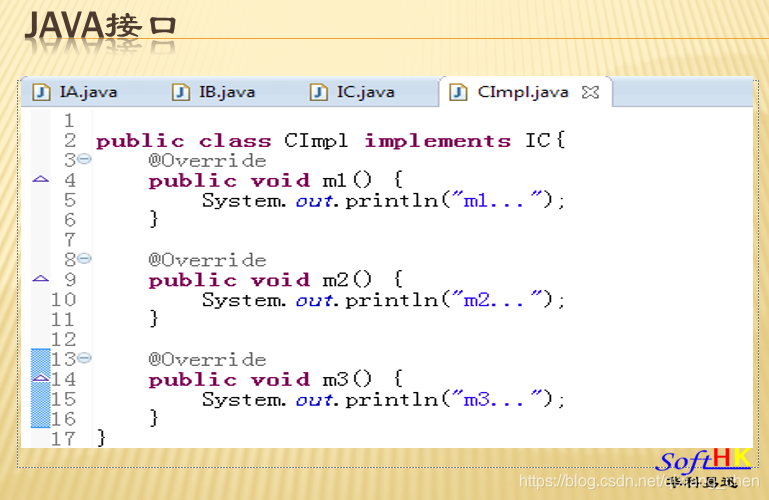
Task: Click line number 1 in the gutter
Action: pyautogui.click(x=69, y=121)
